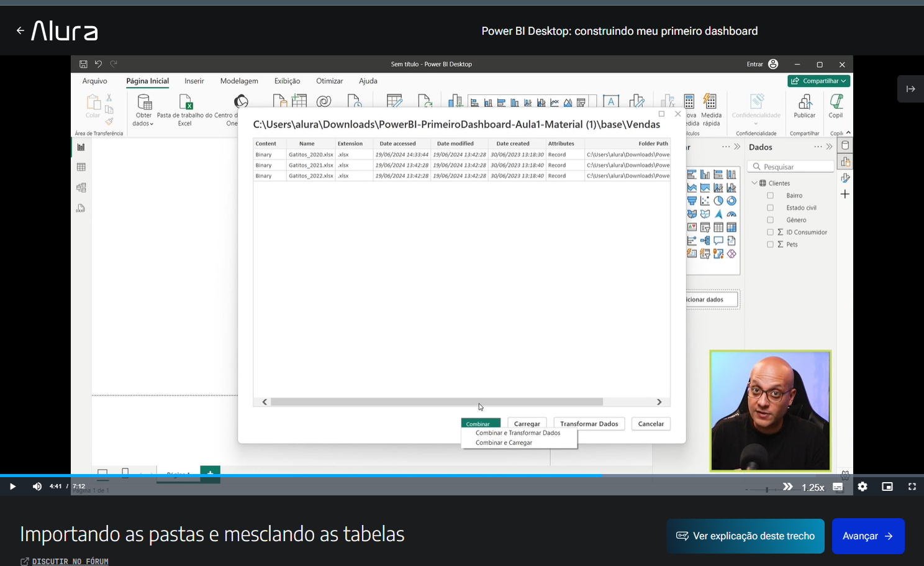Toggle video subtitles icon
Screen dimensions: 924x566
pos(838,487)
